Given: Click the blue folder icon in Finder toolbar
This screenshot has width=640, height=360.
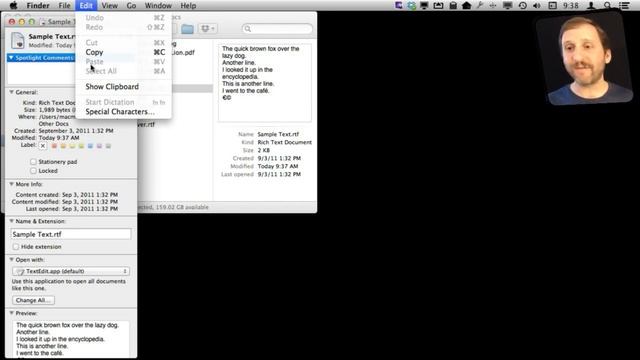Looking at the screenshot, I should (187, 29).
